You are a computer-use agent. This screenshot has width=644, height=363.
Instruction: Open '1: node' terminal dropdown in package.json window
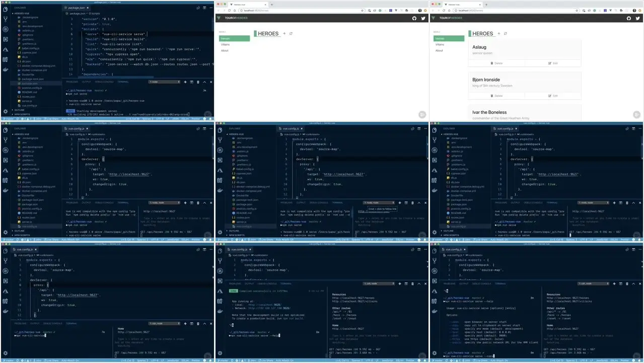tap(164, 82)
